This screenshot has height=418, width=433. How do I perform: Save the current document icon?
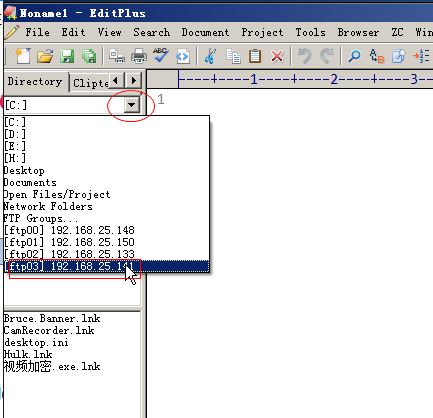(x=67, y=56)
